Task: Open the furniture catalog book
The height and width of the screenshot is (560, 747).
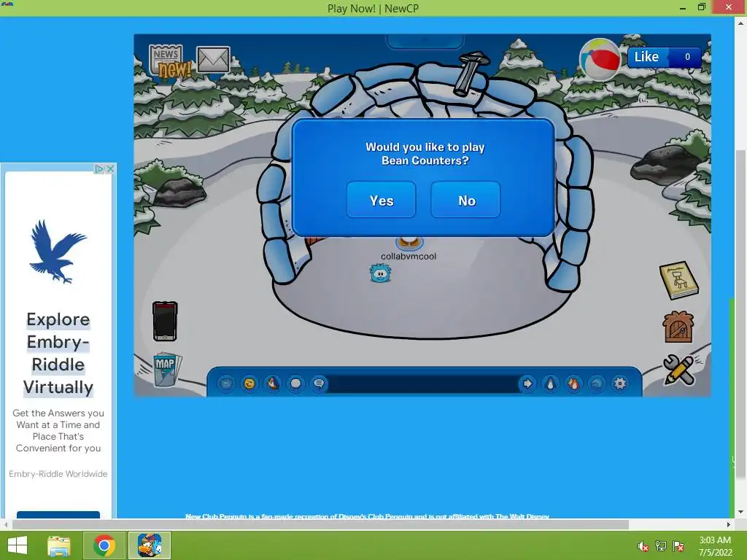Action: click(x=679, y=280)
